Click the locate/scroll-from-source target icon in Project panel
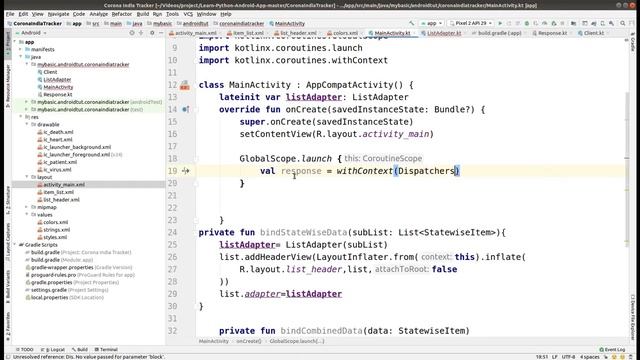Viewport: 640px width, 360px height. tap(132, 33)
